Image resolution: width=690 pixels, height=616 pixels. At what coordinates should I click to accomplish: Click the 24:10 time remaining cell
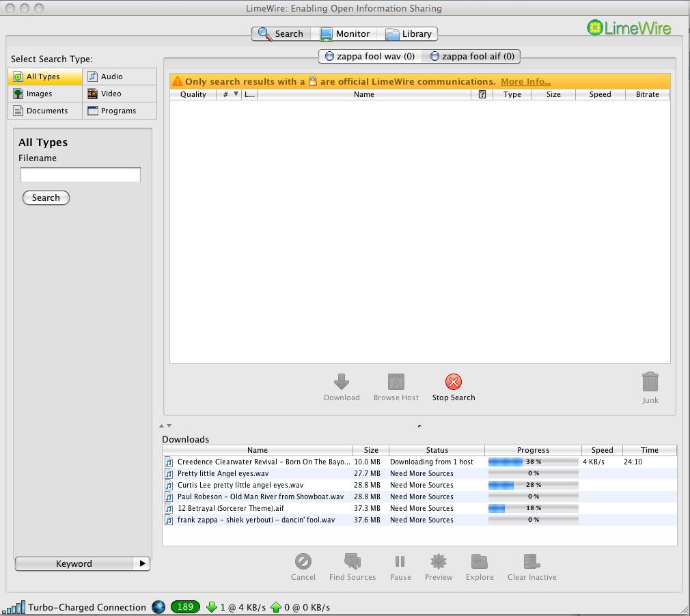pos(633,462)
